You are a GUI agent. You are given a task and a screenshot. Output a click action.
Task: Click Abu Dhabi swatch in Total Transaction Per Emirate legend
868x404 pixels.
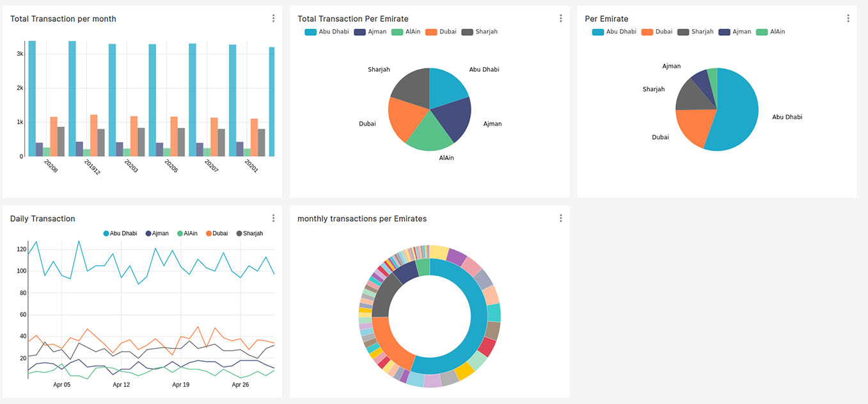310,31
